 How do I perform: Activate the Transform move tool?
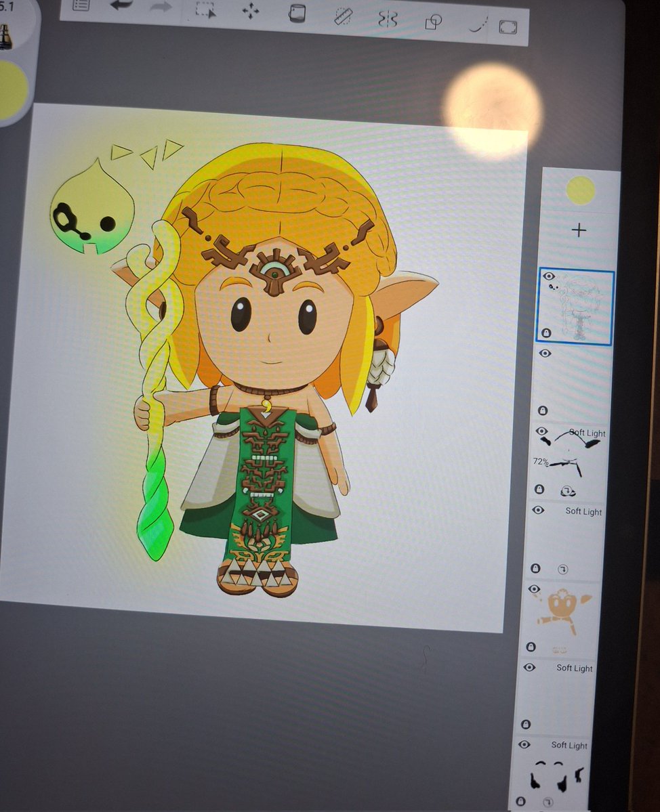click(251, 11)
